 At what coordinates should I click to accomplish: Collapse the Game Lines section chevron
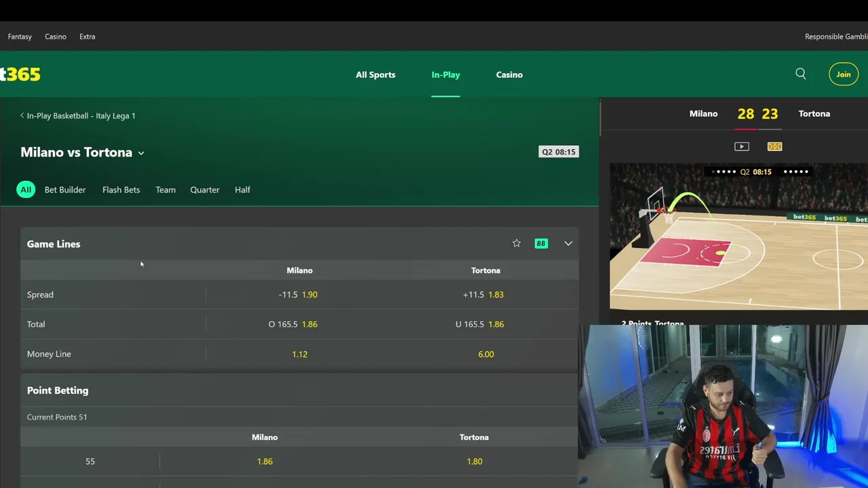click(568, 243)
